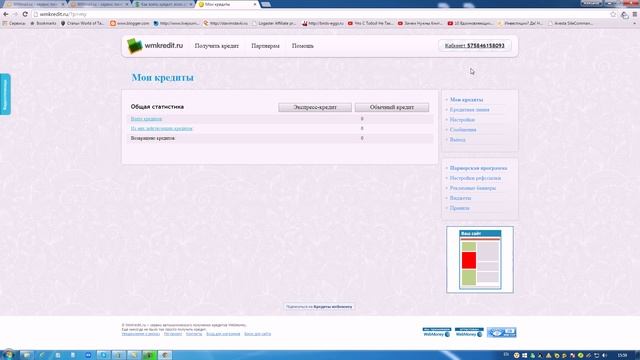Click the first WebMoney badge in the footer
Screen dimensions: 640x360
436,332
